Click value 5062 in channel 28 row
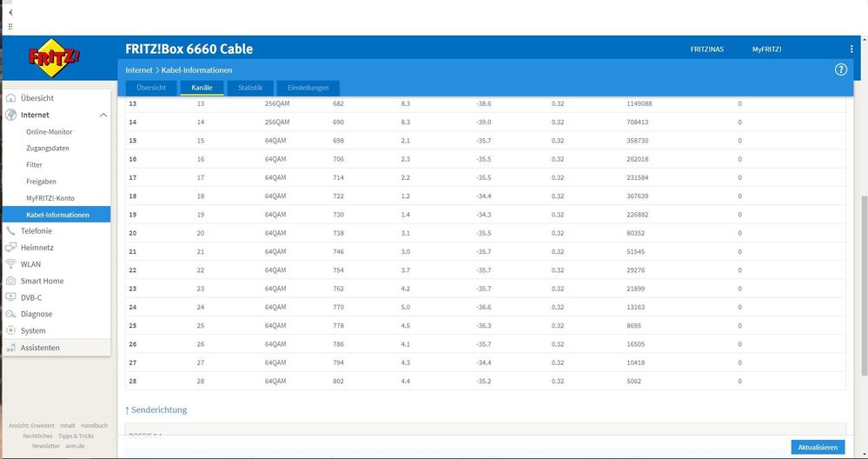 pyautogui.click(x=633, y=381)
